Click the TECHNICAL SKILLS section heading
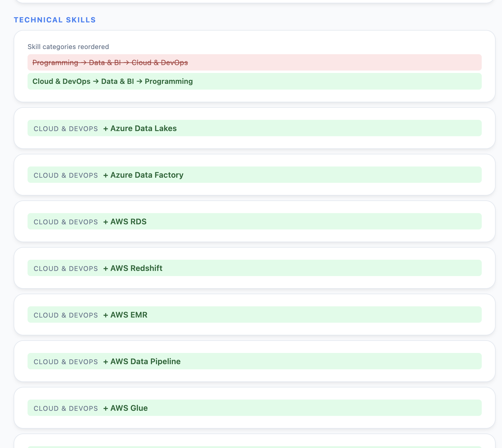This screenshot has height=448, width=502. coord(55,20)
